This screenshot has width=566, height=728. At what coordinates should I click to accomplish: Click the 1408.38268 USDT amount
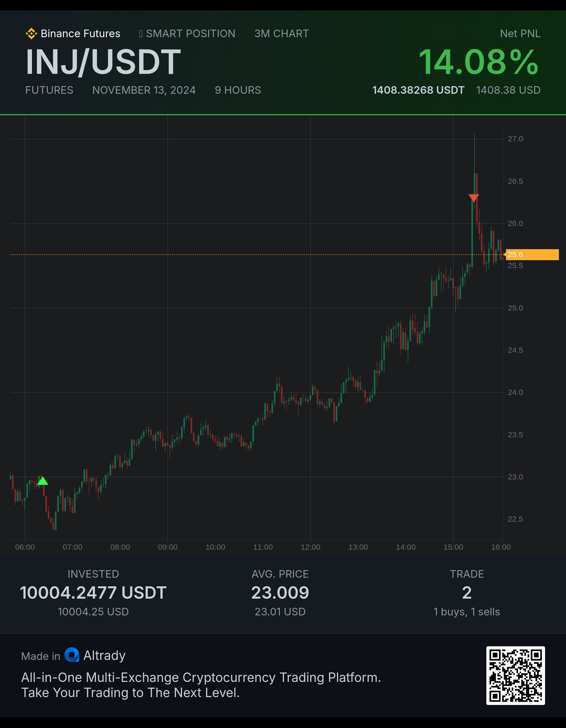tap(418, 90)
